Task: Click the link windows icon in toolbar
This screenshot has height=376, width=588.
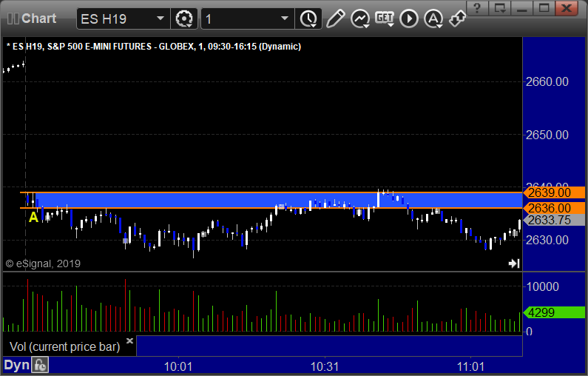Action: [x=457, y=18]
